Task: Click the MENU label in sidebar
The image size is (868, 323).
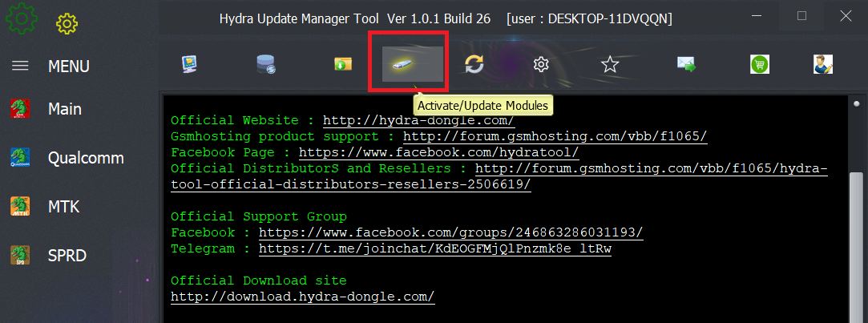Action: pos(69,67)
